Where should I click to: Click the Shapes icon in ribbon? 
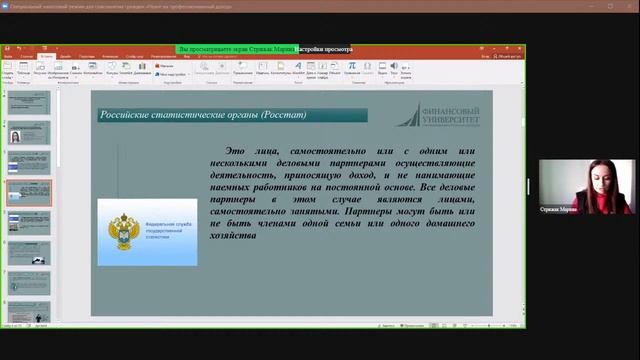click(x=112, y=69)
